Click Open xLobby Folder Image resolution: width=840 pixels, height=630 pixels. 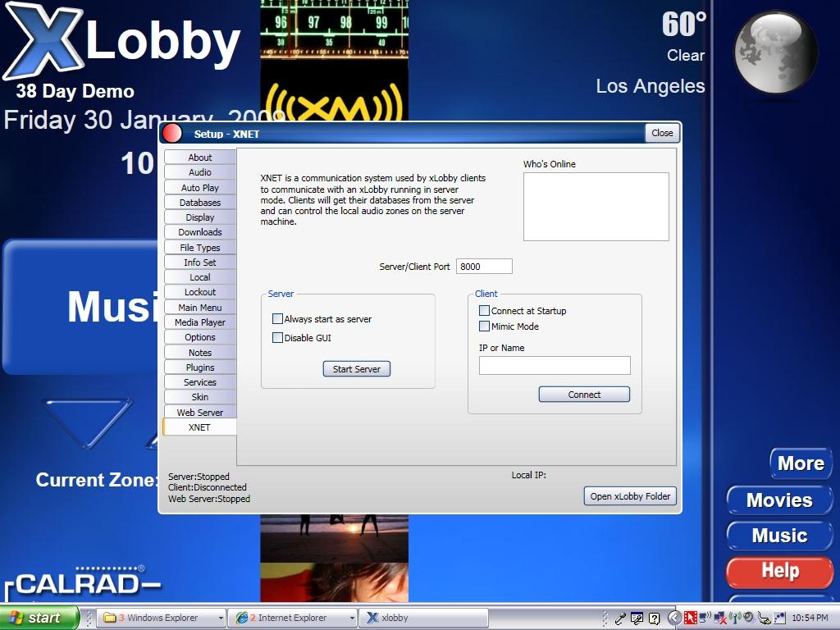coord(630,496)
